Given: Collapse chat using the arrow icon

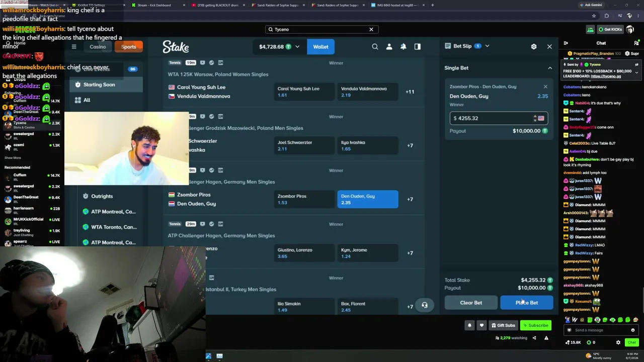Looking at the screenshot, I should click(566, 43).
